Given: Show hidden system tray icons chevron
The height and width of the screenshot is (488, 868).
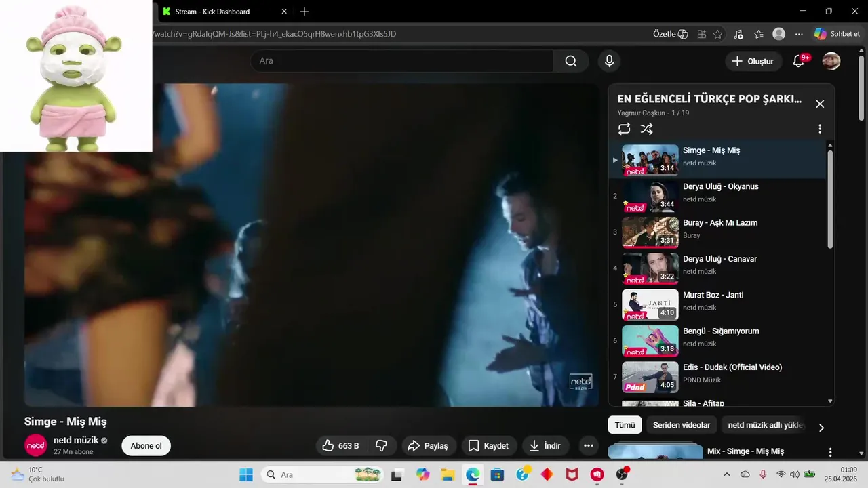Looking at the screenshot, I should tap(727, 474).
